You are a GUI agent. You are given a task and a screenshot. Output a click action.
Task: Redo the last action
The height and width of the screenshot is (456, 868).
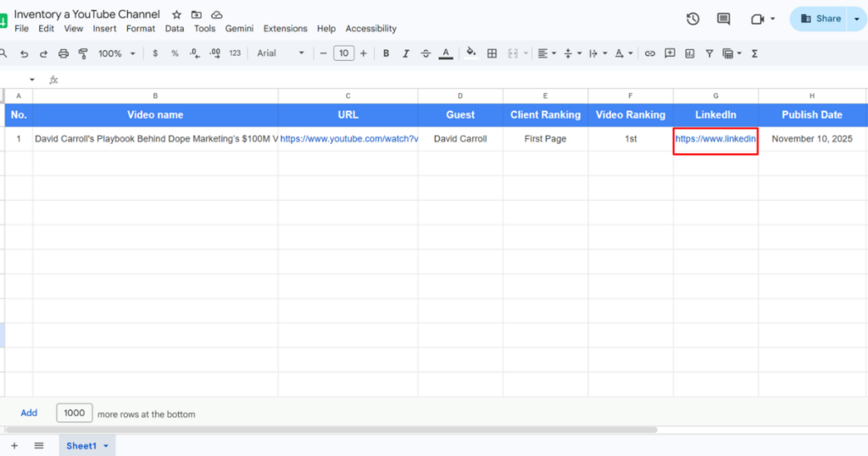[x=43, y=53]
